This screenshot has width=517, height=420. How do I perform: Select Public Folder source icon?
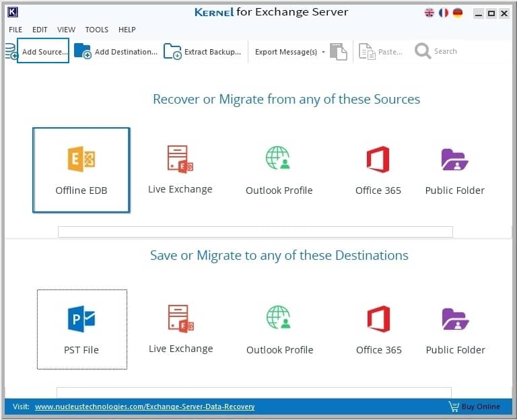pyautogui.click(x=454, y=160)
